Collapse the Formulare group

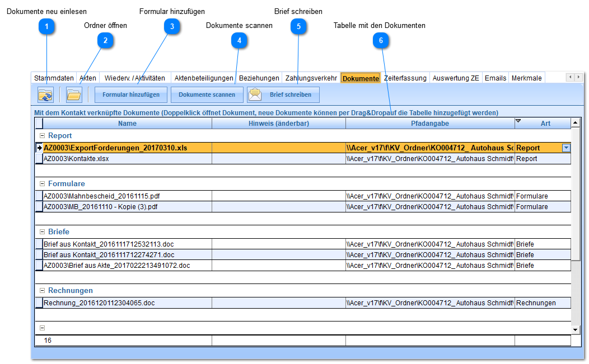(x=42, y=184)
